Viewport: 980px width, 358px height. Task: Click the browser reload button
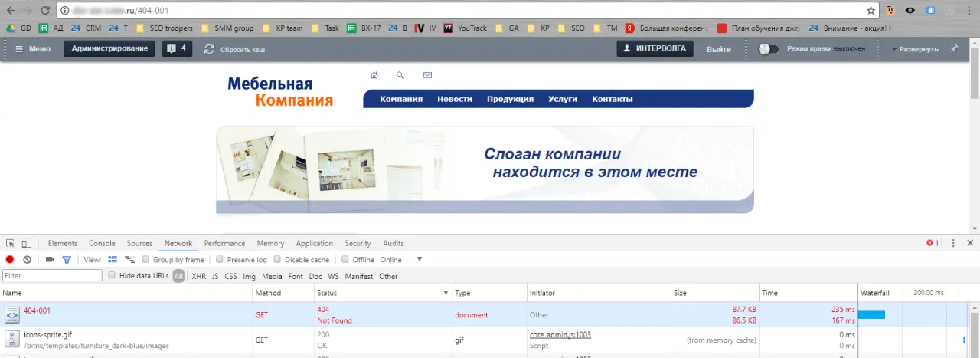pos(45,11)
